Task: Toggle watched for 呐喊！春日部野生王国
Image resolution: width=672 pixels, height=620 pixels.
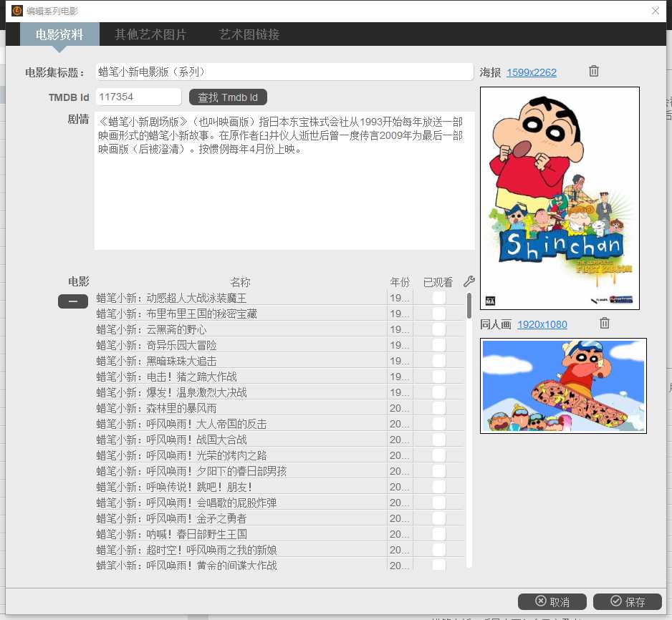Action: click(439, 534)
